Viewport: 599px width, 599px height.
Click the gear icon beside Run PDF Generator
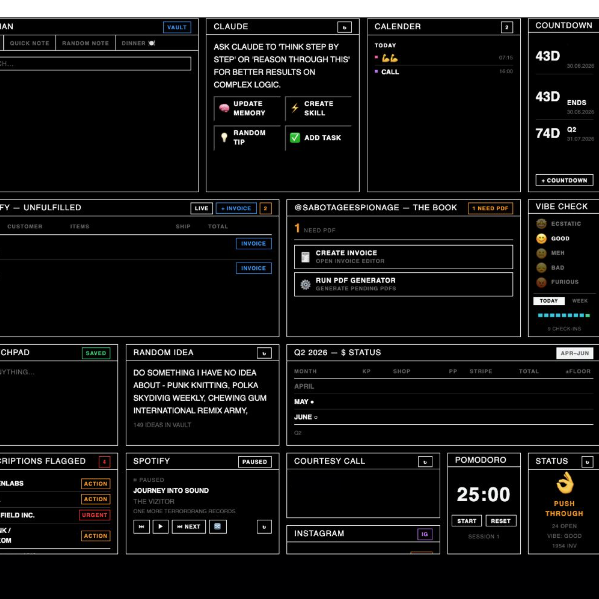click(x=305, y=285)
